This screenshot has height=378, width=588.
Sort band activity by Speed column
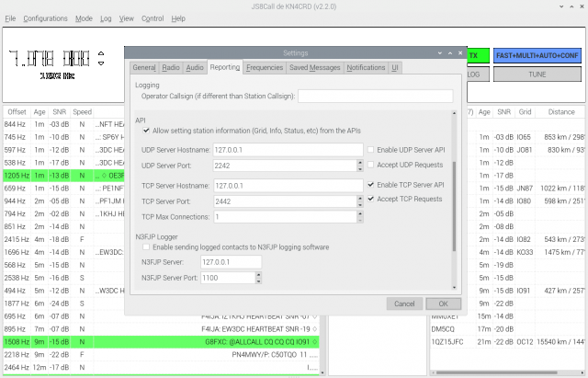82,112
